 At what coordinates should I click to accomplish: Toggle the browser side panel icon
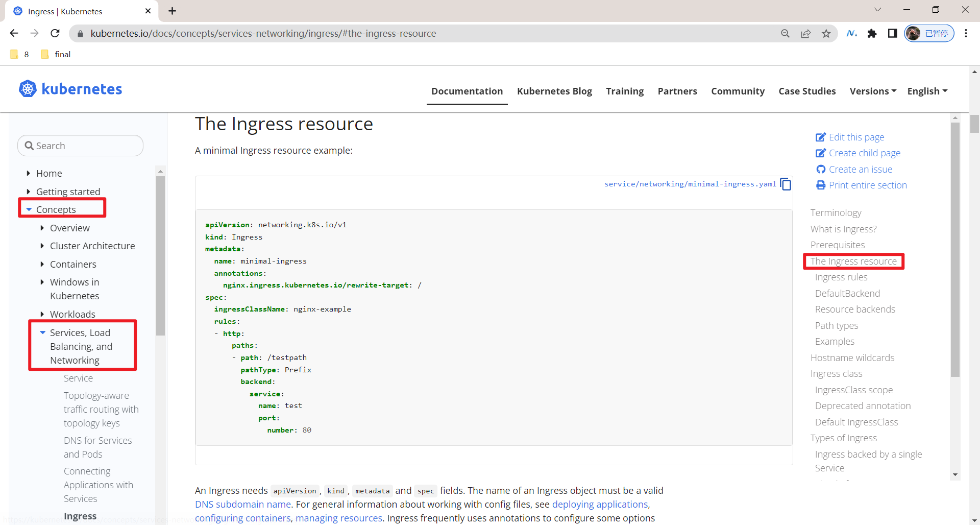892,34
